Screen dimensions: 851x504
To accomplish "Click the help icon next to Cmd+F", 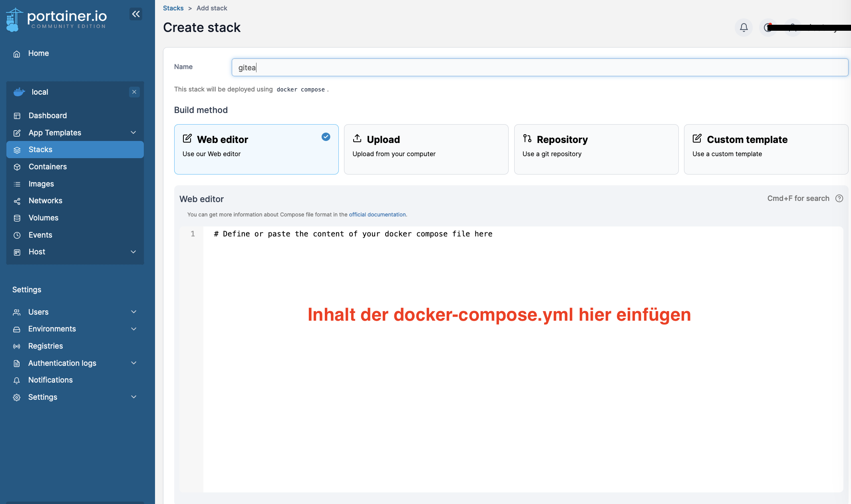I will (839, 198).
